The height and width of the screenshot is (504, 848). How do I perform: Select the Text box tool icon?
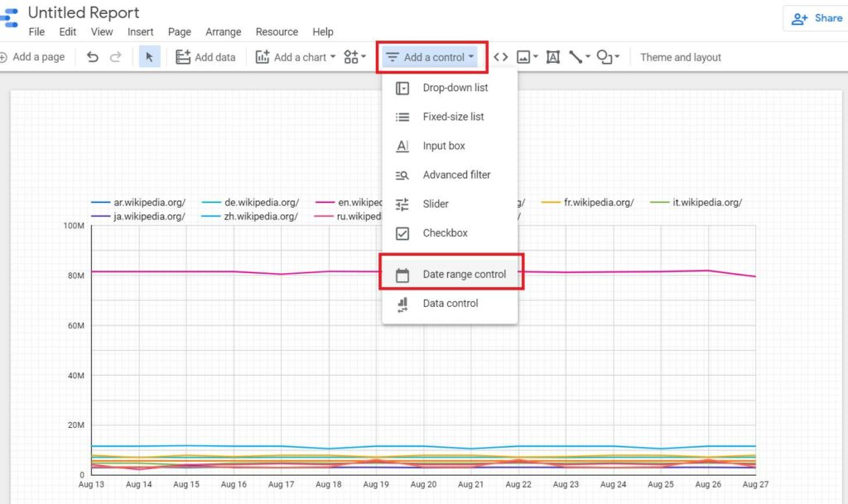[x=552, y=57]
